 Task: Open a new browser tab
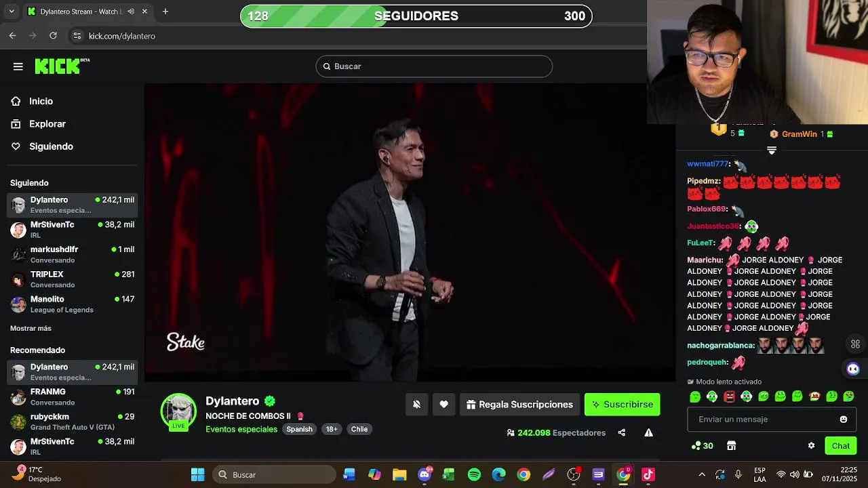(x=165, y=12)
